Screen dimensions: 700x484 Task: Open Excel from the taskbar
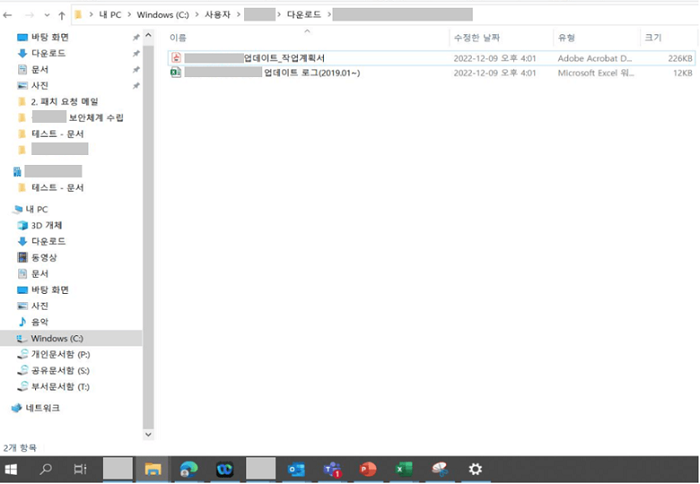404,469
